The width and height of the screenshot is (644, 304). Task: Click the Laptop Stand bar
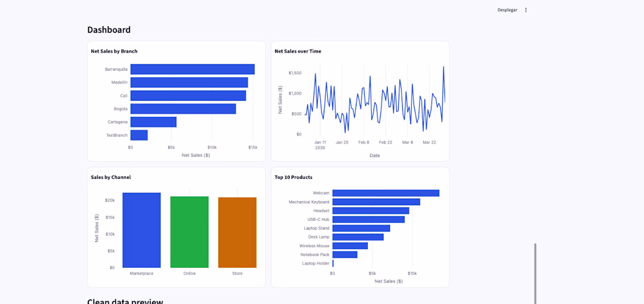pyautogui.click(x=361, y=228)
